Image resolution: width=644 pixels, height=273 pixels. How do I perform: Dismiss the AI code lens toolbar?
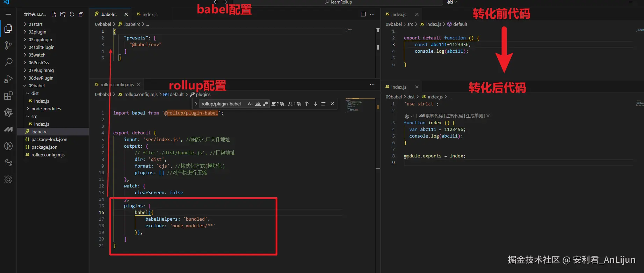point(488,116)
